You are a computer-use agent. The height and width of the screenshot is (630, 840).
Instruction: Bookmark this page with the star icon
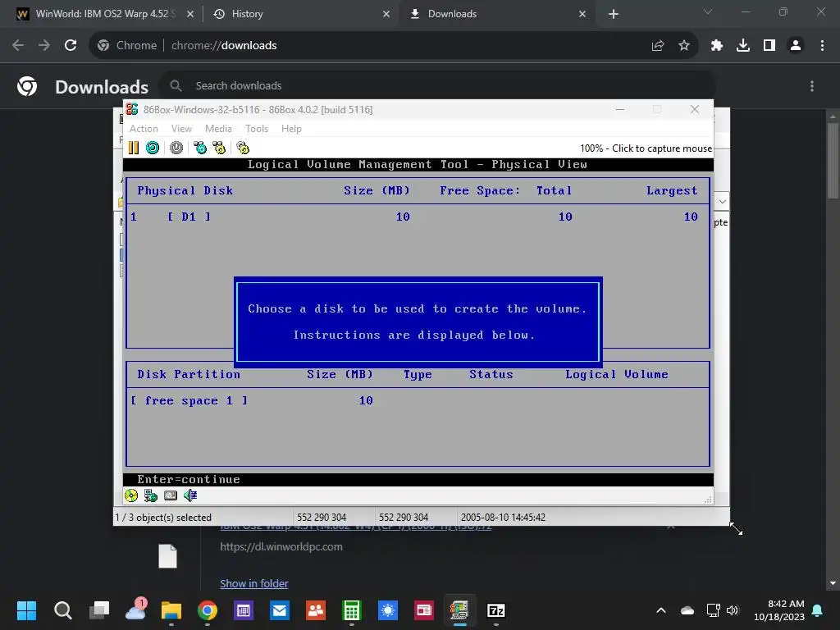click(684, 46)
